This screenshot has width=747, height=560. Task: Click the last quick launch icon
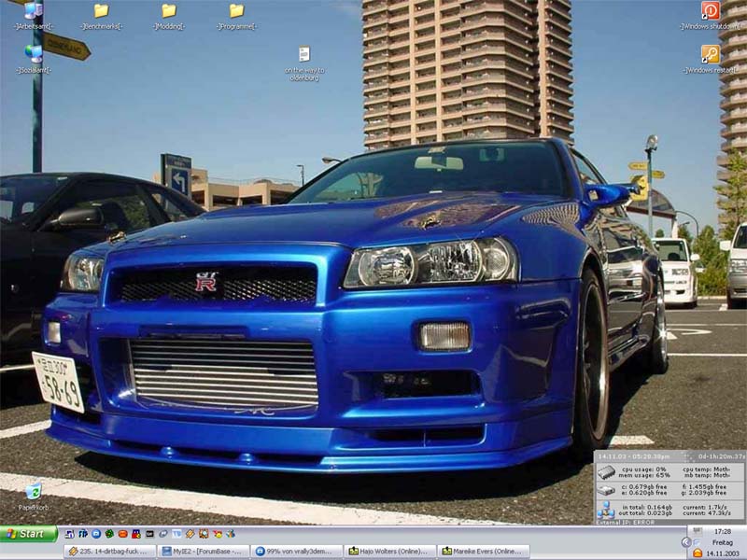click(231, 534)
